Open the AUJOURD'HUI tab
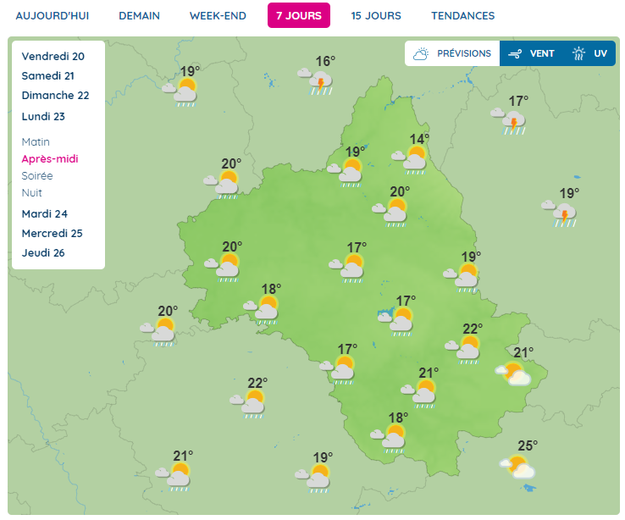This screenshot has width=625, height=520. pyautogui.click(x=52, y=16)
